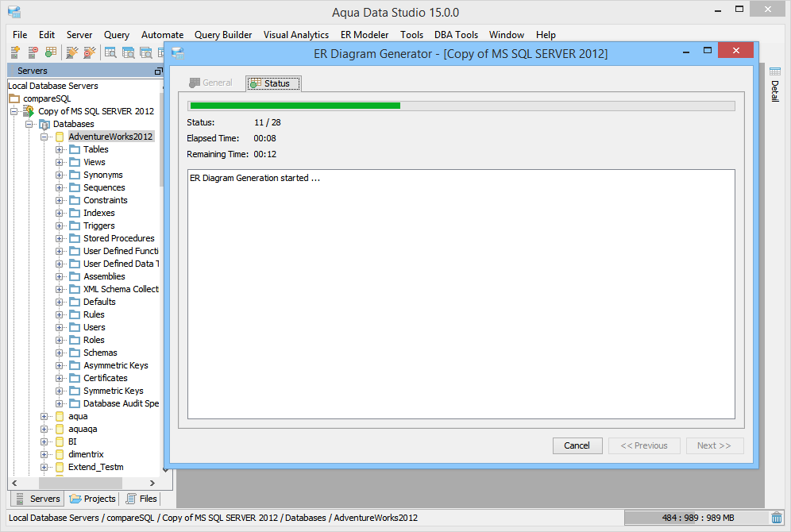The width and height of the screenshot is (791, 532).
Task: Open the Visual Analytics menu
Action: pyautogui.click(x=296, y=35)
